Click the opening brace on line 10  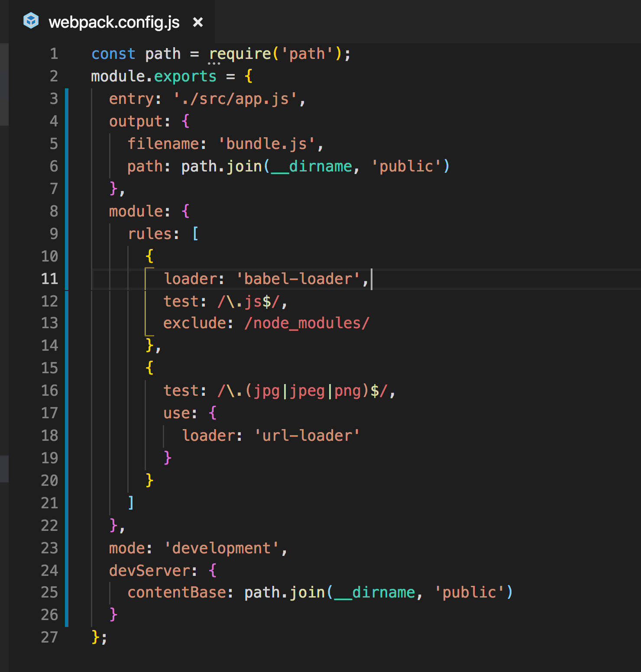pyautogui.click(x=149, y=256)
